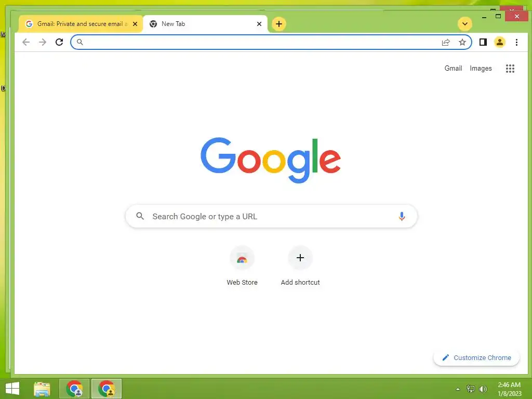The height and width of the screenshot is (399, 532).
Task: Click the magnifier icon in Google search box
Action: [x=140, y=216]
